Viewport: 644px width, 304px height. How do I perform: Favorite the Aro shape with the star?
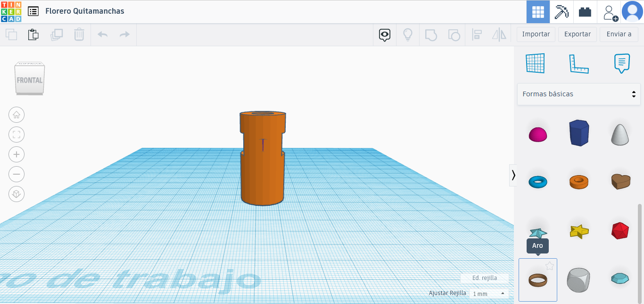(550, 266)
